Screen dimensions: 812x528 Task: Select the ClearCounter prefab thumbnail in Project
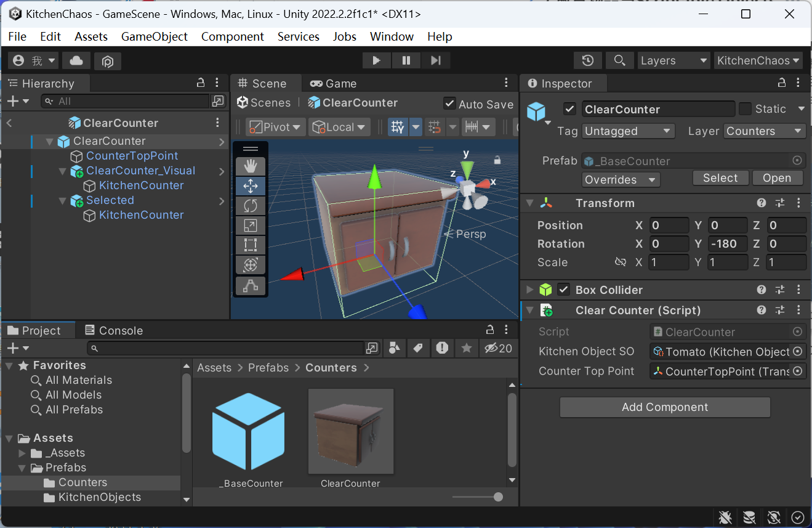click(350, 431)
